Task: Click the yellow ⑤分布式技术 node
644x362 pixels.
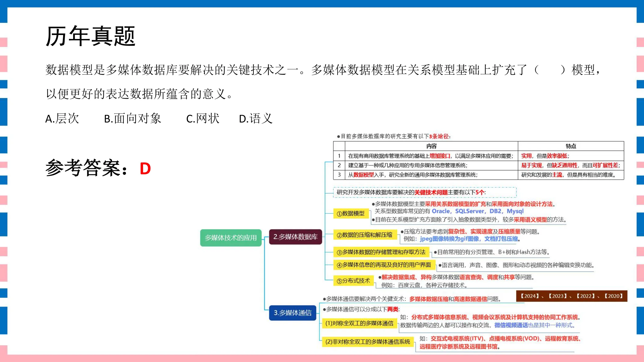Action: [353, 281]
